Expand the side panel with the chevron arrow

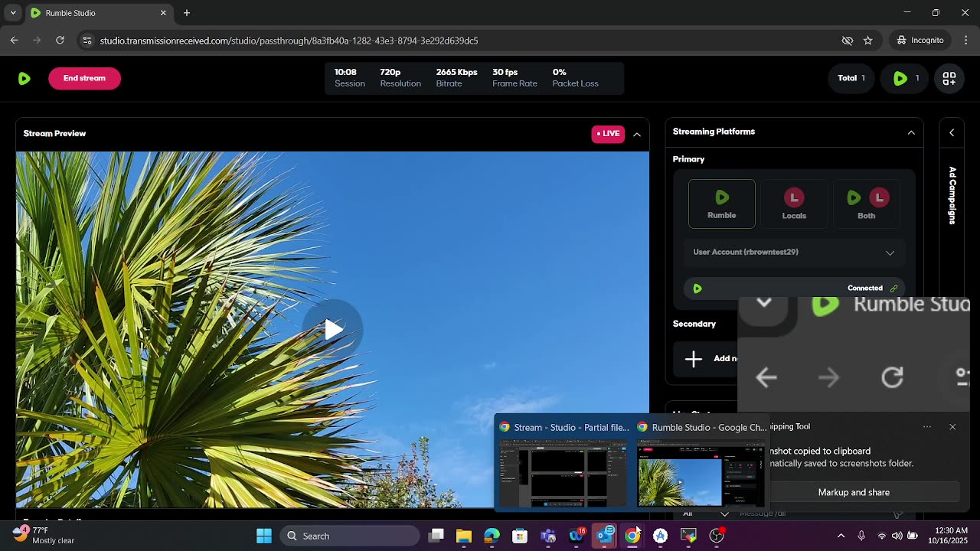click(x=952, y=132)
